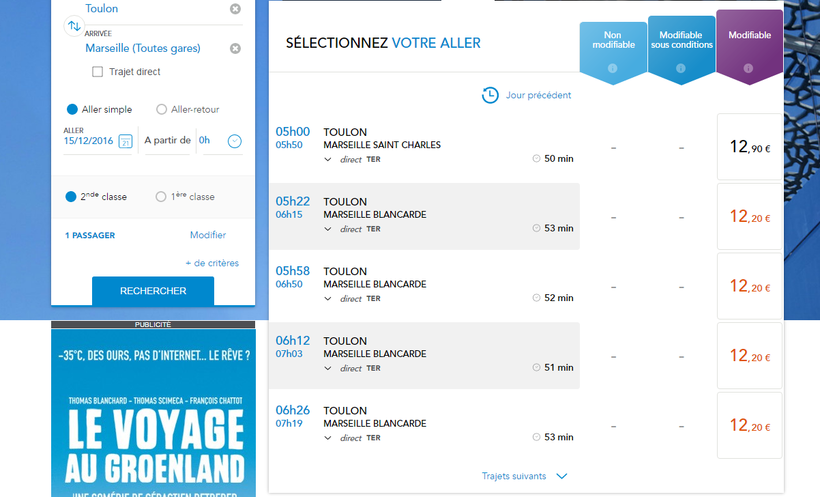This screenshot has height=497, width=820.
Task: Show next trips with Trajets suivants
Action: coord(524,477)
